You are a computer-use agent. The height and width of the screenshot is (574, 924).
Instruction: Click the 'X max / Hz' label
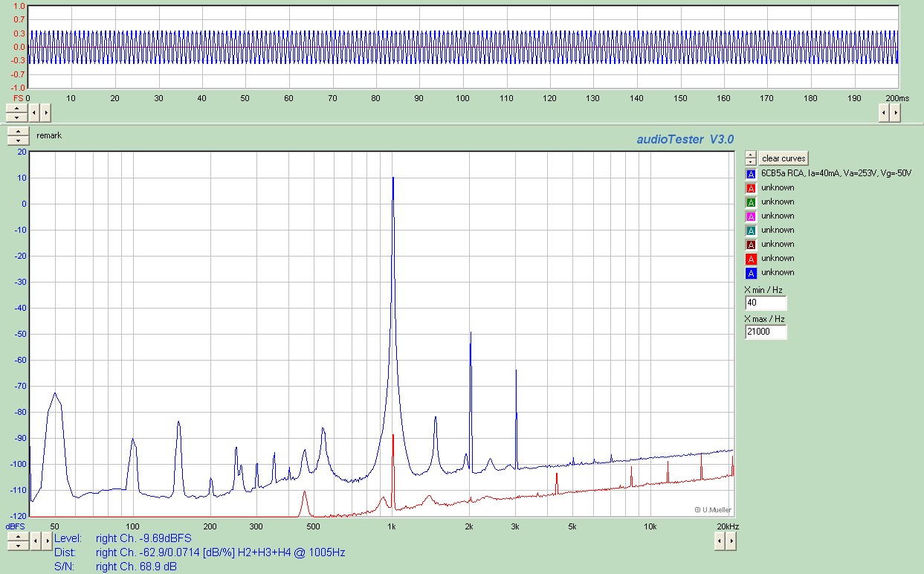pyautogui.click(x=765, y=319)
